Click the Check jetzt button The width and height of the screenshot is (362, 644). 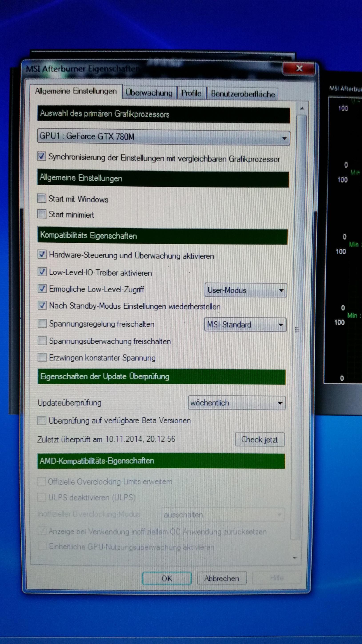260,439
